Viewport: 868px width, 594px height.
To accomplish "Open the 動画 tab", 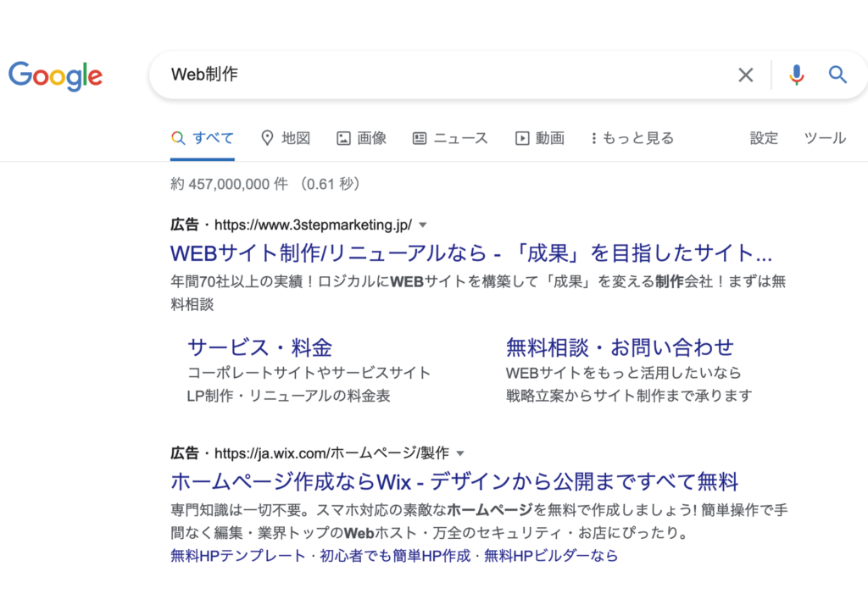I will coord(540,138).
